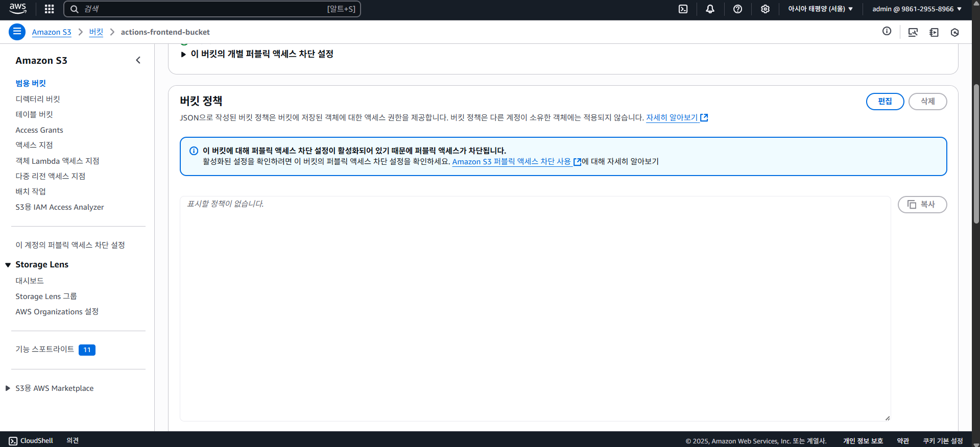980x447 pixels.
Task: Click the actions-frontend-bucket breadcrumb text
Action: coord(165,32)
